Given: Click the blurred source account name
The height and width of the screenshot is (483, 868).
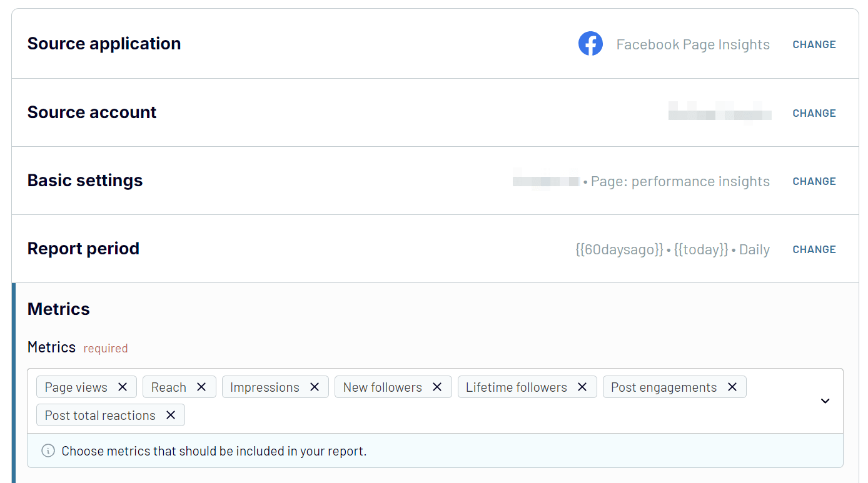Looking at the screenshot, I should click(720, 113).
